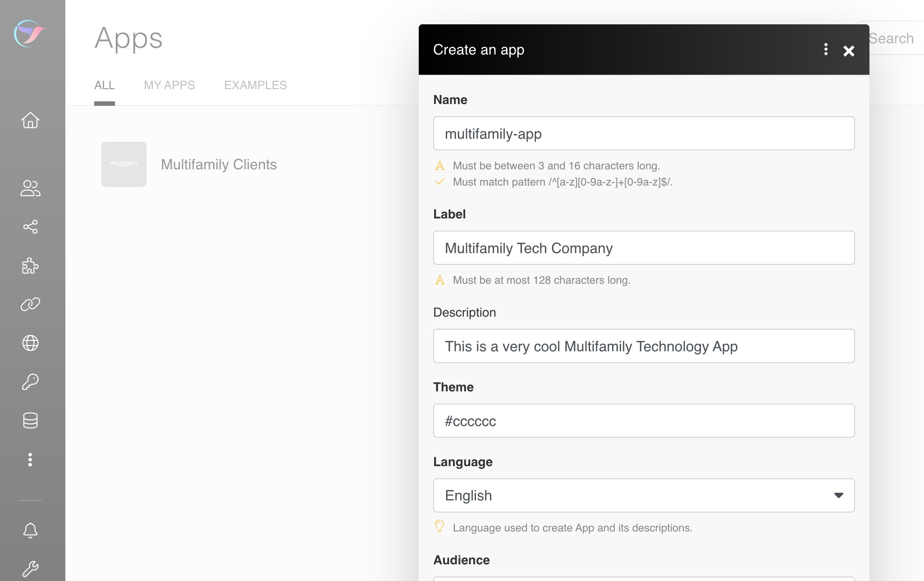Open the share scenarios icon

coord(30,227)
